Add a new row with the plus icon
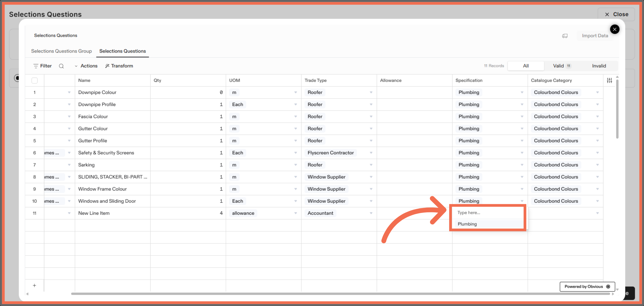644x306 pixels. point(34,285)
